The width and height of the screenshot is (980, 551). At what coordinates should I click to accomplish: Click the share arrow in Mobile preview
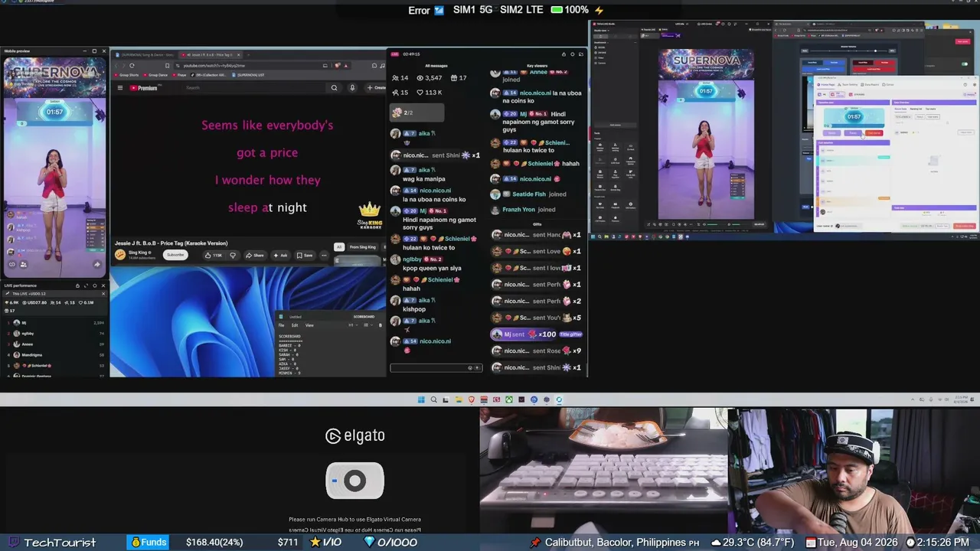(96, 265)
